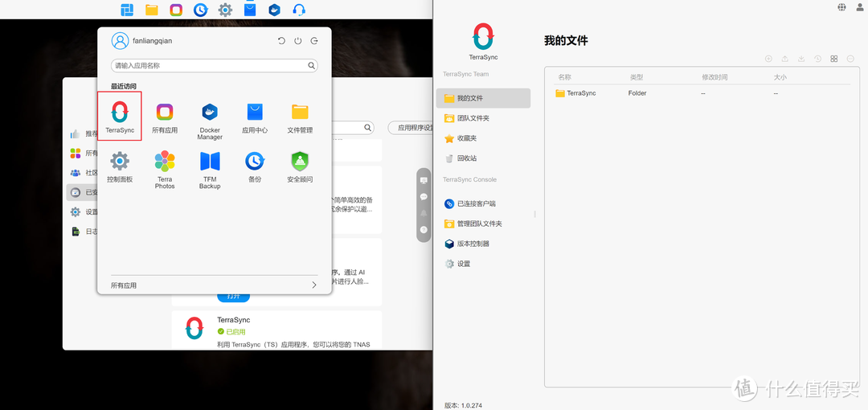
Task: Select the thumbs-up recommended item in App Center sidebar
Action: (76, 133)
